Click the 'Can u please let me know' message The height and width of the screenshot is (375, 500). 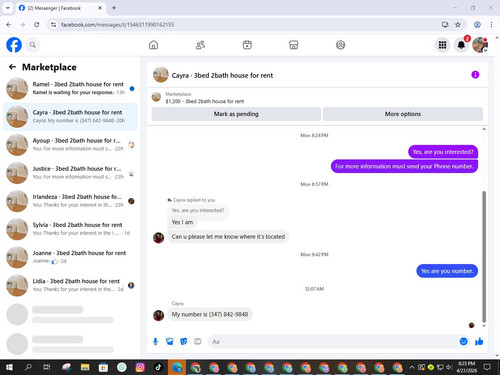(x=228, y=236)
